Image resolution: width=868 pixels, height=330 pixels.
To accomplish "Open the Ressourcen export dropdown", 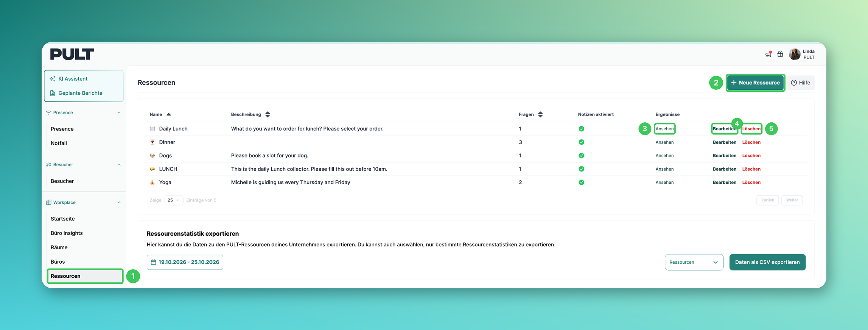I will click(694, 262).
